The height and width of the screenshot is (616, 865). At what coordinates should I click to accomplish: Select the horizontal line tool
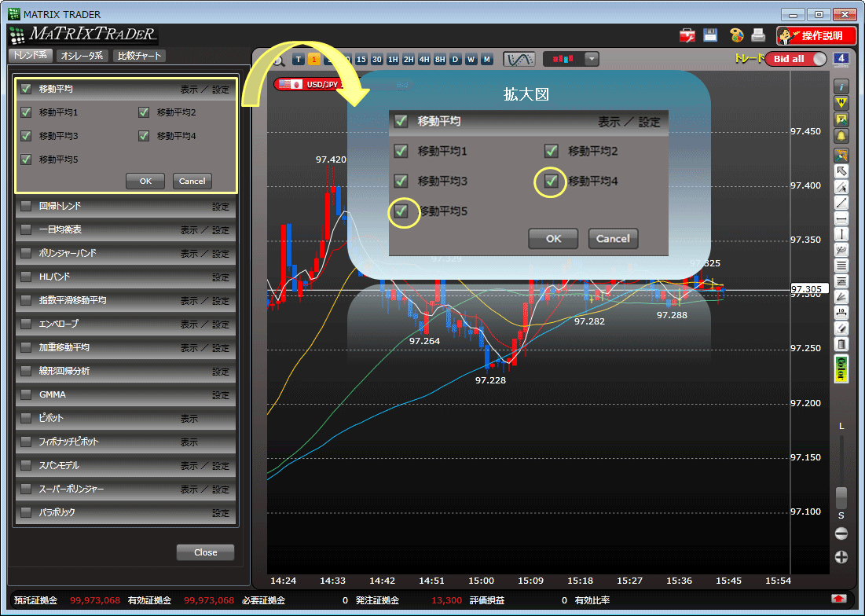pyautogui.click(x=841, y=219)
